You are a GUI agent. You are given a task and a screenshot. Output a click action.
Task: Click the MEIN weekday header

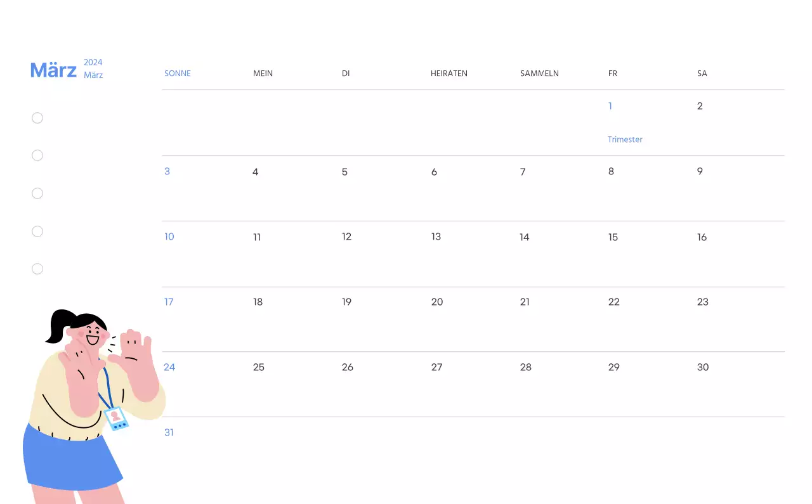(x=263, y=73)
